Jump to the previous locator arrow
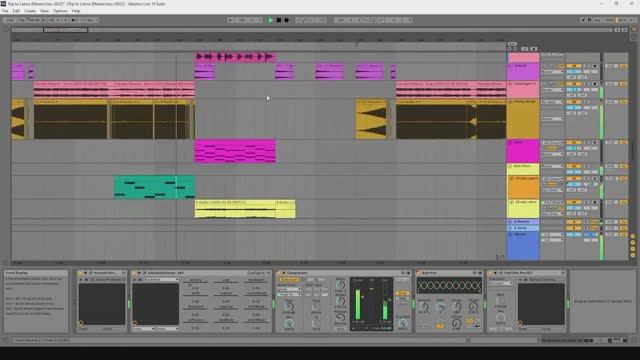This screenshot has height=360, width=640. click(x=509, y=49)
